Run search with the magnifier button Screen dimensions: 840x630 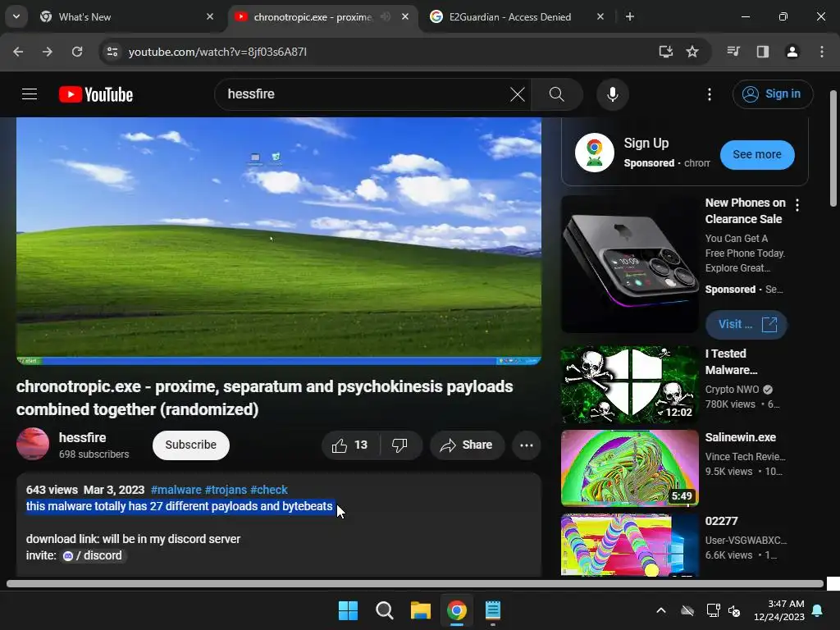tap(557, 94)
